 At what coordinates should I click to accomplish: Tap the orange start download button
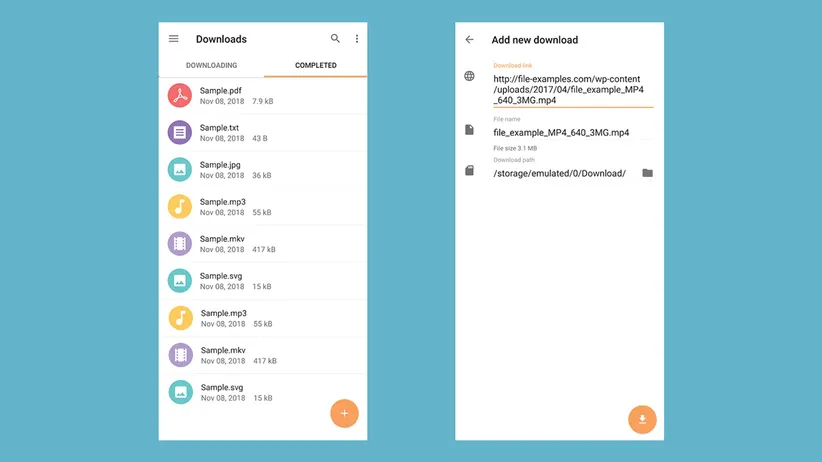(x=642, y=419)
